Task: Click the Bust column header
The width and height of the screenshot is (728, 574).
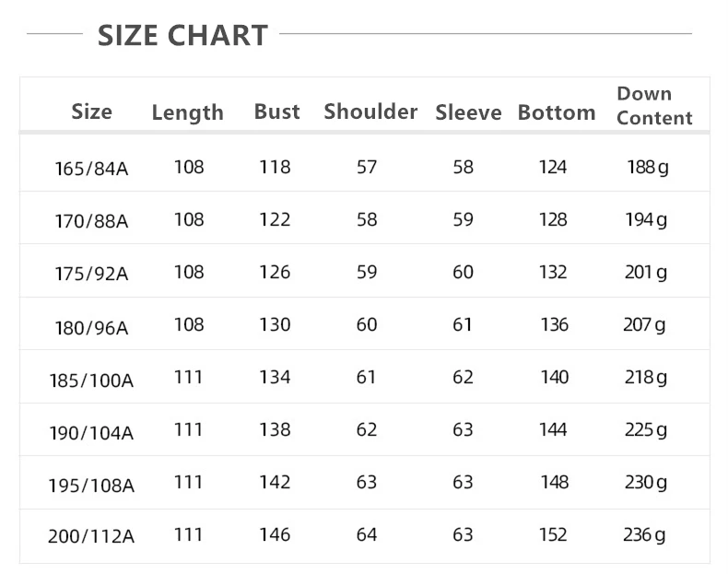Action: click(276, 111)
